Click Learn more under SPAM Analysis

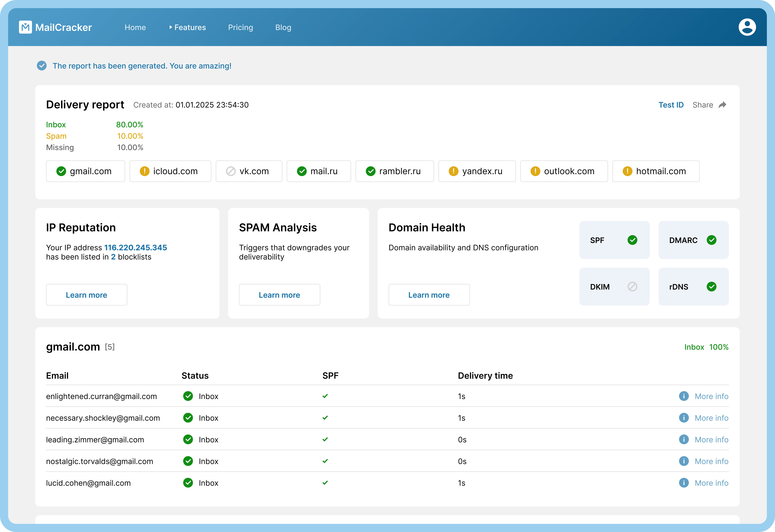[280, 295]
